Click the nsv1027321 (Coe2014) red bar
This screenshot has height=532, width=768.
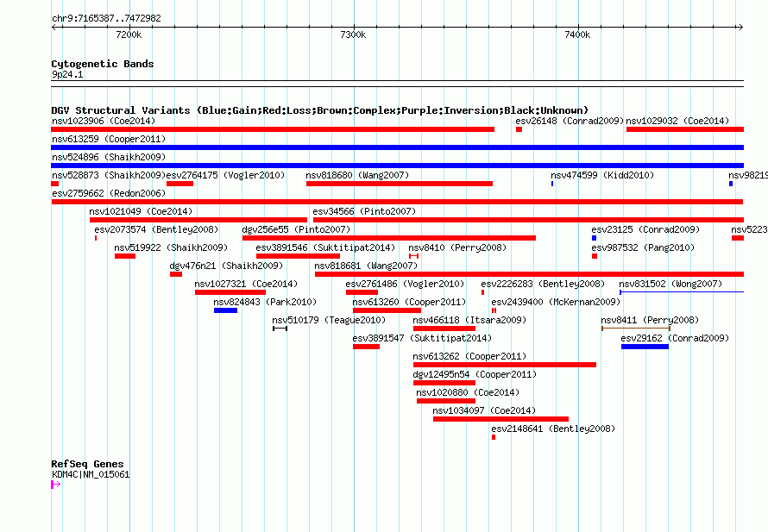(x=230, y=292)
